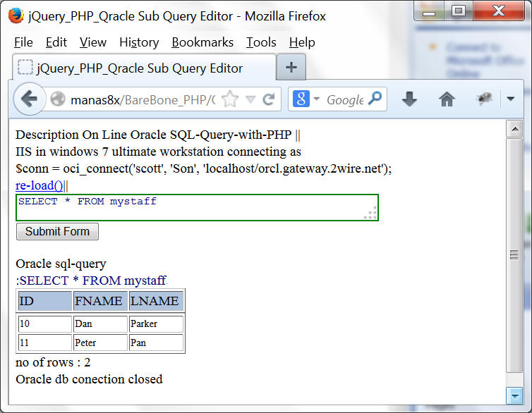
Task: Close the Firefox window
Action: (x=499, y=11)
